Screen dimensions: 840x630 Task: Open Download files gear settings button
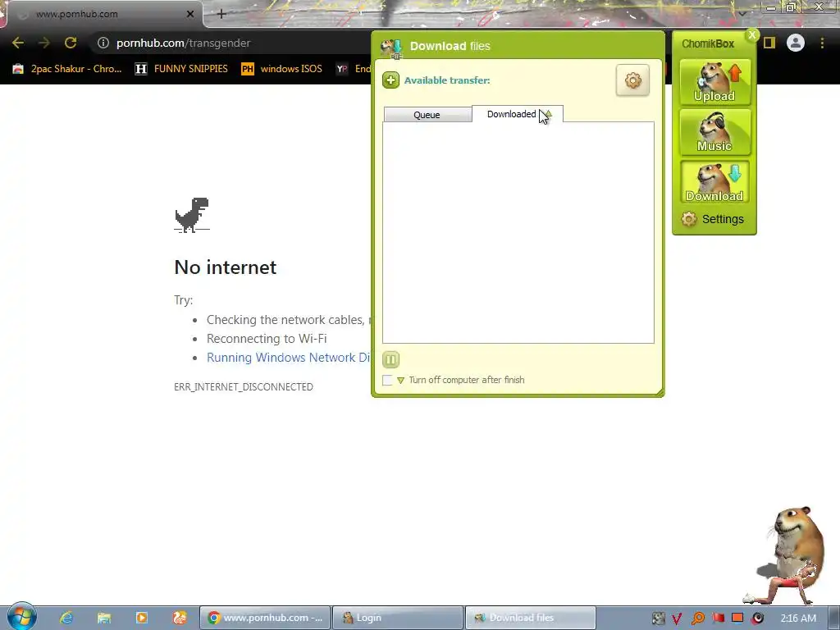[632, 80]
